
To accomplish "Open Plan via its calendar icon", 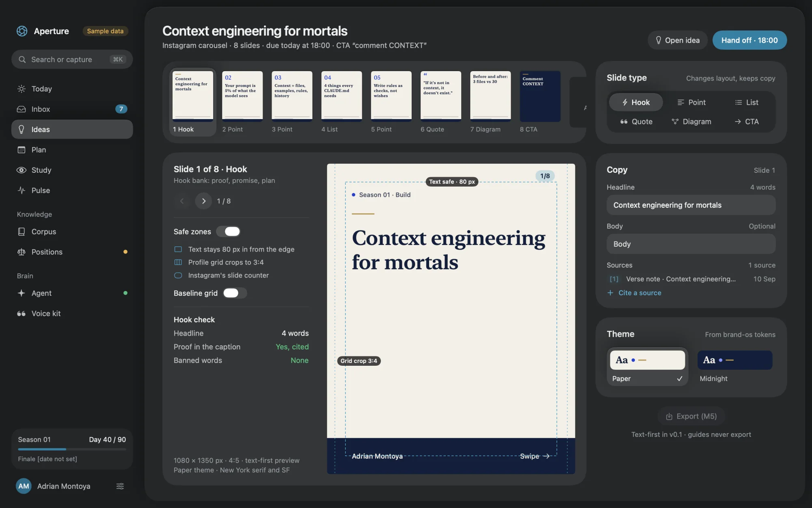I will click(x=22, y=150).
